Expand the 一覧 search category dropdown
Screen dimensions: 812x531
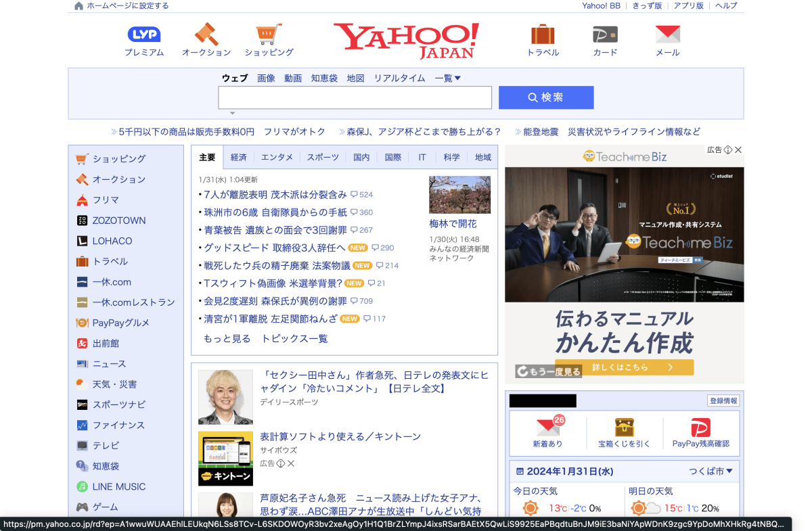(447, 77)
